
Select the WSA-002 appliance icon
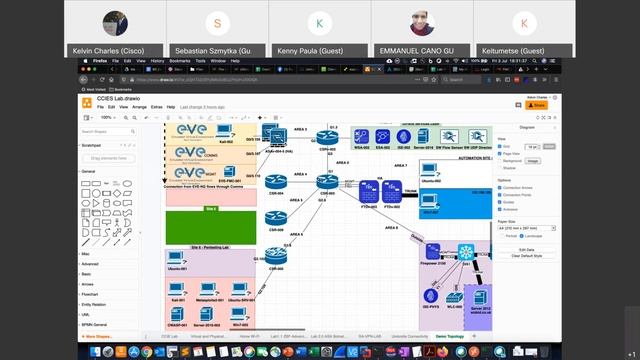click(x=361, y=136)
